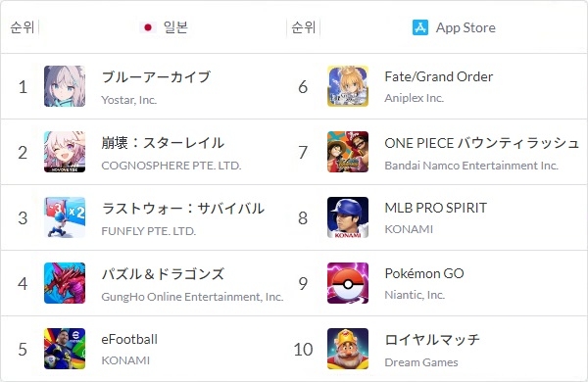Select the Fate/Grand Order icon
The width and height of the screenshot is (588, 382).
348,86
